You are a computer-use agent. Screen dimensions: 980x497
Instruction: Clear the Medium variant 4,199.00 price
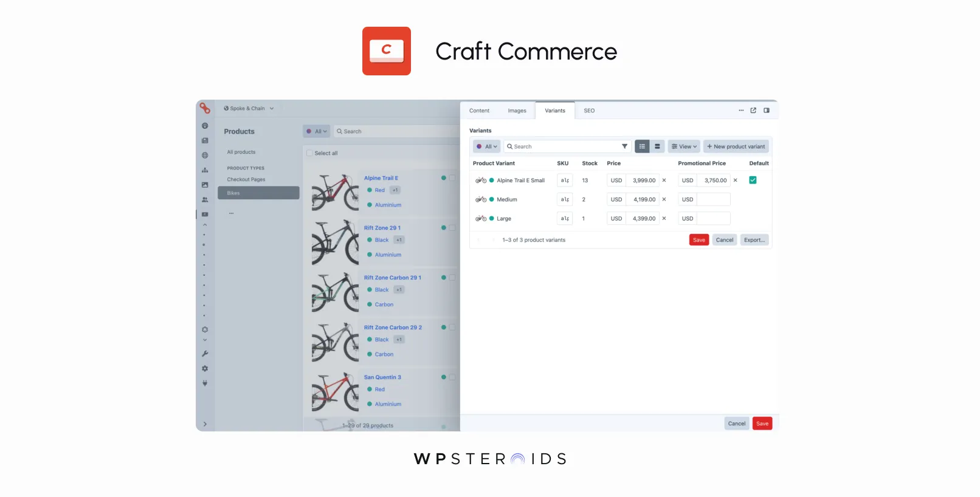click(x=664, y=199)
